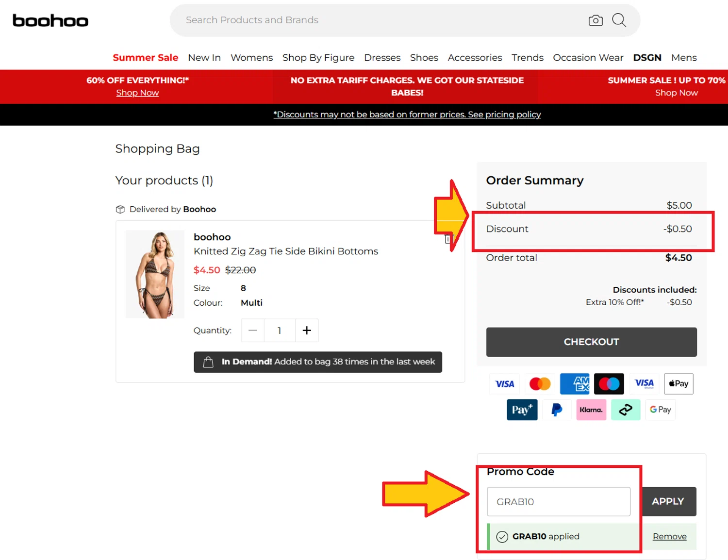Click the Mastercard payment icon
728x560 pixels.
(540, 384)
